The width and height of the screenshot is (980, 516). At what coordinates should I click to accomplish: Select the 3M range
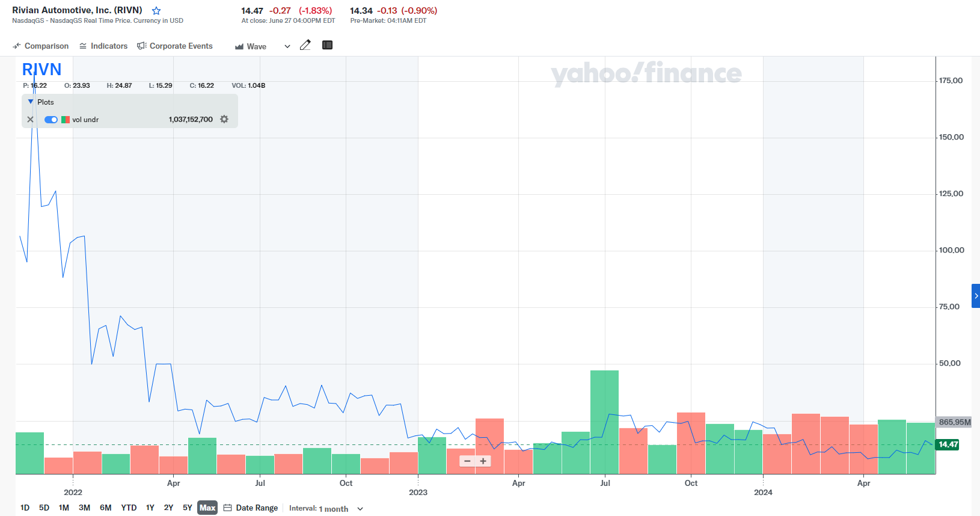click(x=84, y=508)
